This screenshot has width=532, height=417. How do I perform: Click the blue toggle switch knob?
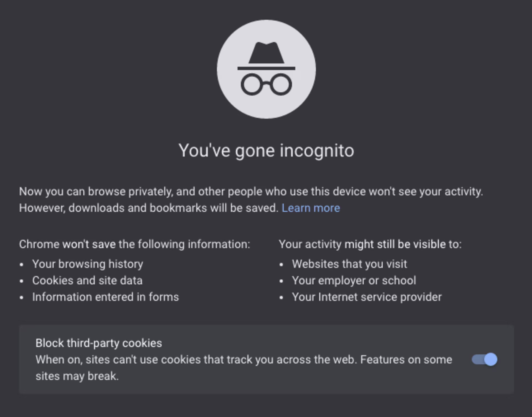point(490,360)
